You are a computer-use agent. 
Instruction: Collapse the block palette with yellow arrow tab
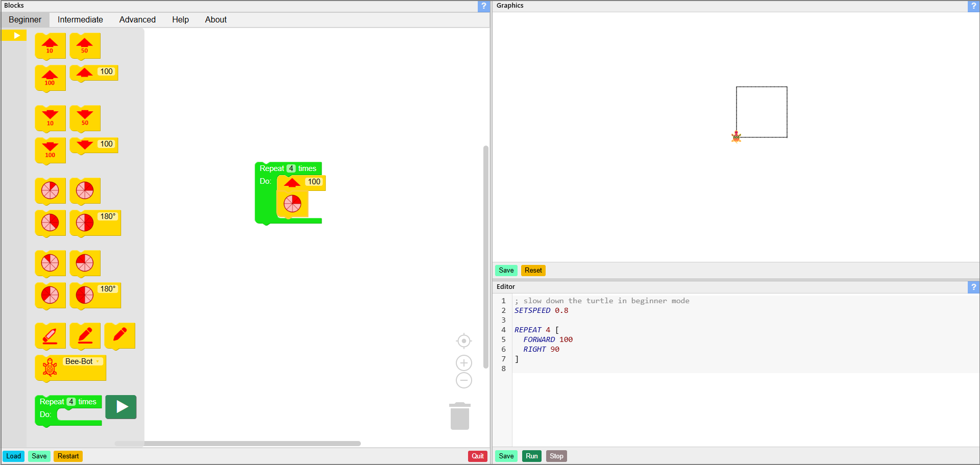(x=14, y=35)
